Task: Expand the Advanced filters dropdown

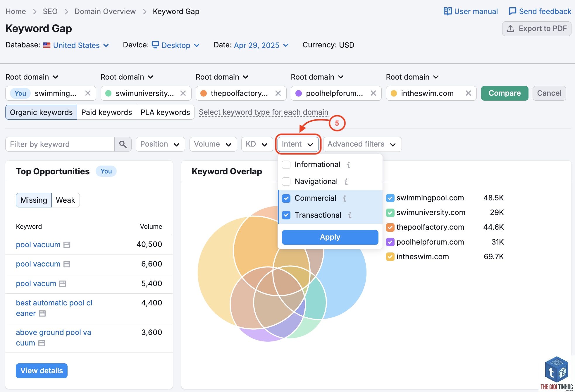Action: [x=362, y=144]
